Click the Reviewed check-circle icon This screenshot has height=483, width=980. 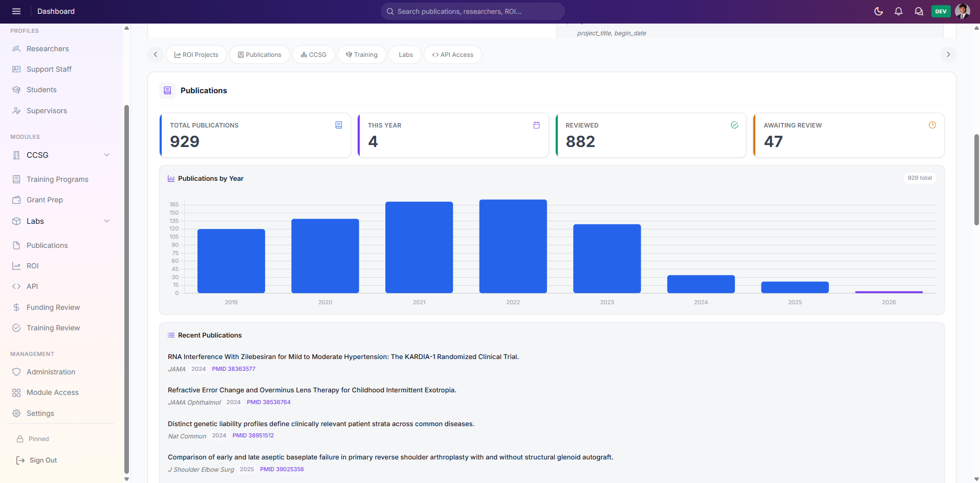734,125
